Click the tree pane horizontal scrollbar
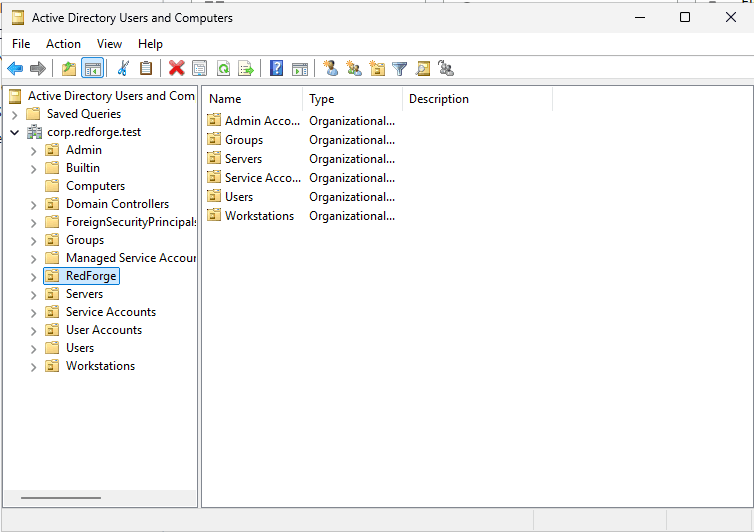This screenshot has width=754, height=532. click(61, 498)
